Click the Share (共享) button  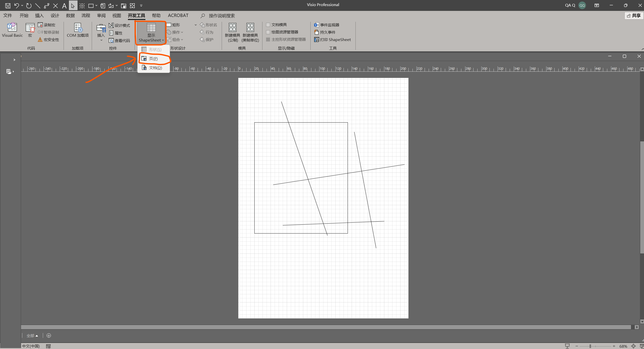(634, 16)
